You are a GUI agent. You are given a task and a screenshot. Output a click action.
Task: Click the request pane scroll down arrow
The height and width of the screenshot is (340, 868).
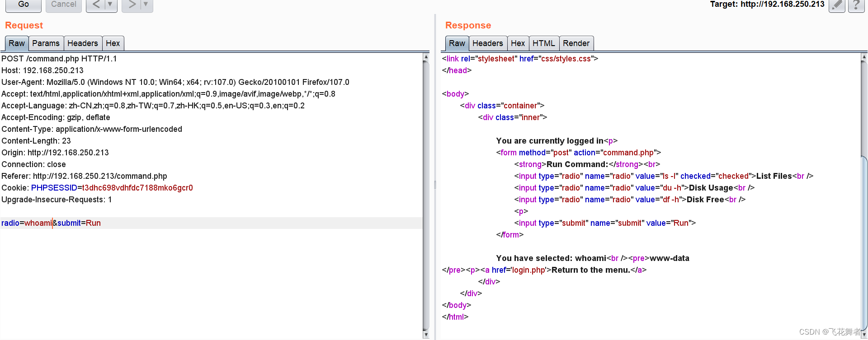(x=426, y=335)
